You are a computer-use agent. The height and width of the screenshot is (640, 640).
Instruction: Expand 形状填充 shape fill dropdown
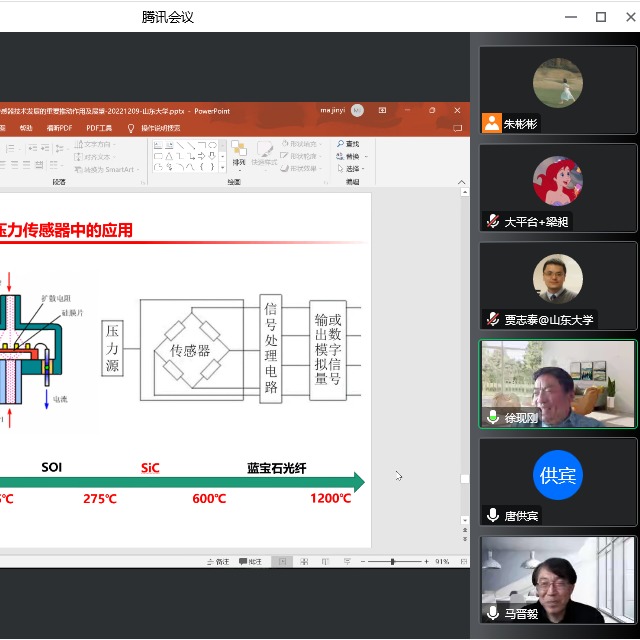pos(304,144)
